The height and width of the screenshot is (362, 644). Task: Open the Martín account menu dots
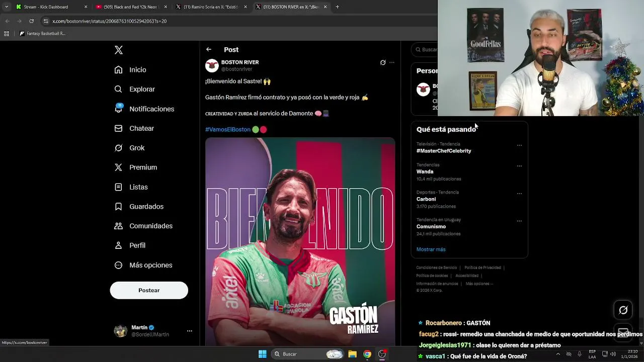pyautogui.click(x=190, y=331)
